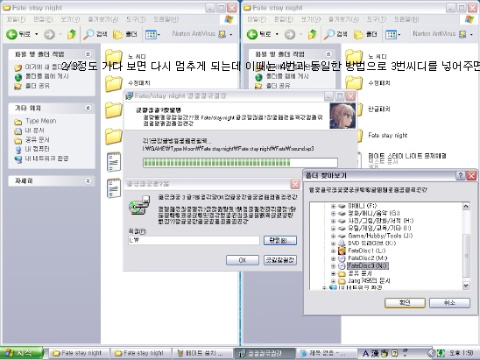
Task: Click the Browse (찾아보기) button in disc prompt
Action: click(280, 240)
